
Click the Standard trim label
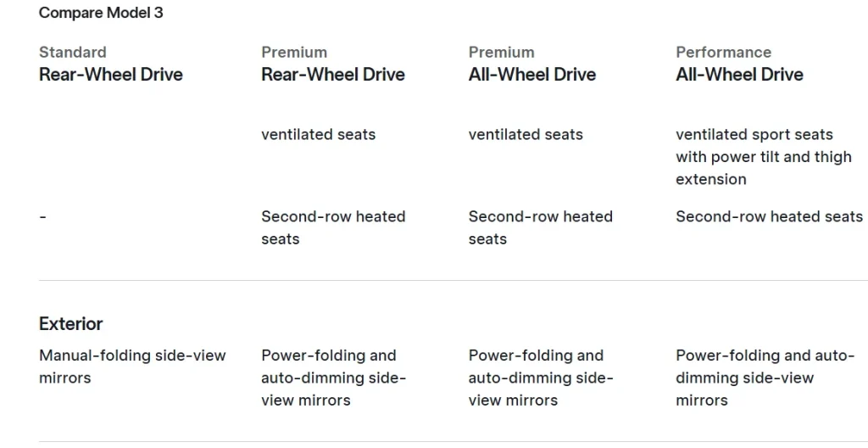tap(73, 53)
